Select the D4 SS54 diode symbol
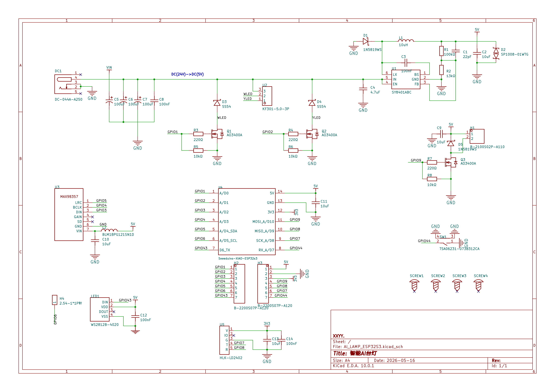The image size is (555, 392). 312,103
